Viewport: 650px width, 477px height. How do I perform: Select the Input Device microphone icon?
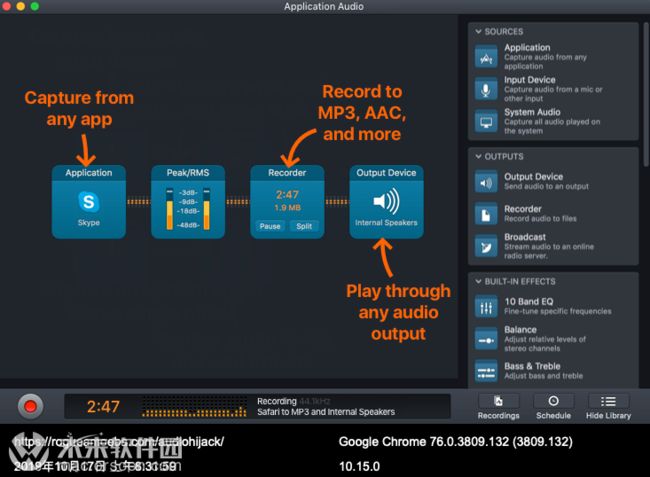pyautogui.click(x=486, y=89)
